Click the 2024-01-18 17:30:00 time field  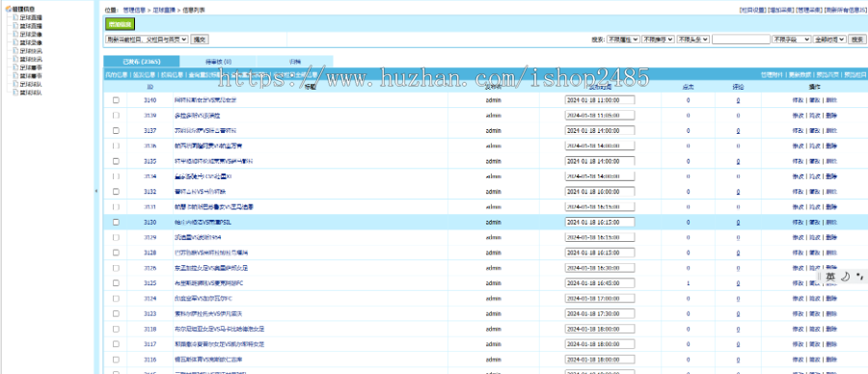tap(600, 313)
